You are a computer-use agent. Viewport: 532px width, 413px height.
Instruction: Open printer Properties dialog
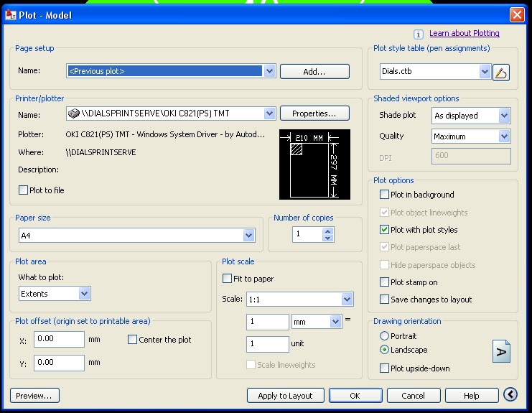314,113
